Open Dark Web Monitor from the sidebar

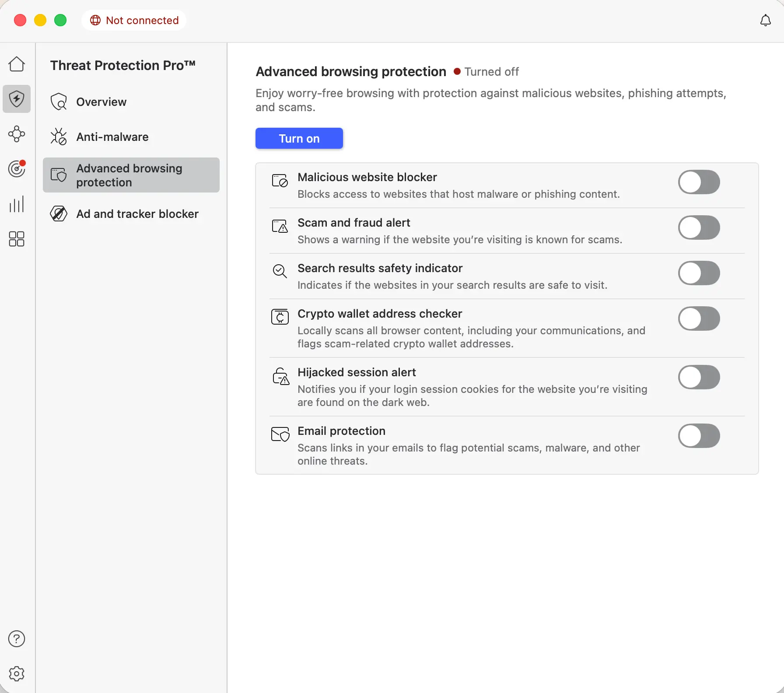[16, 169]
